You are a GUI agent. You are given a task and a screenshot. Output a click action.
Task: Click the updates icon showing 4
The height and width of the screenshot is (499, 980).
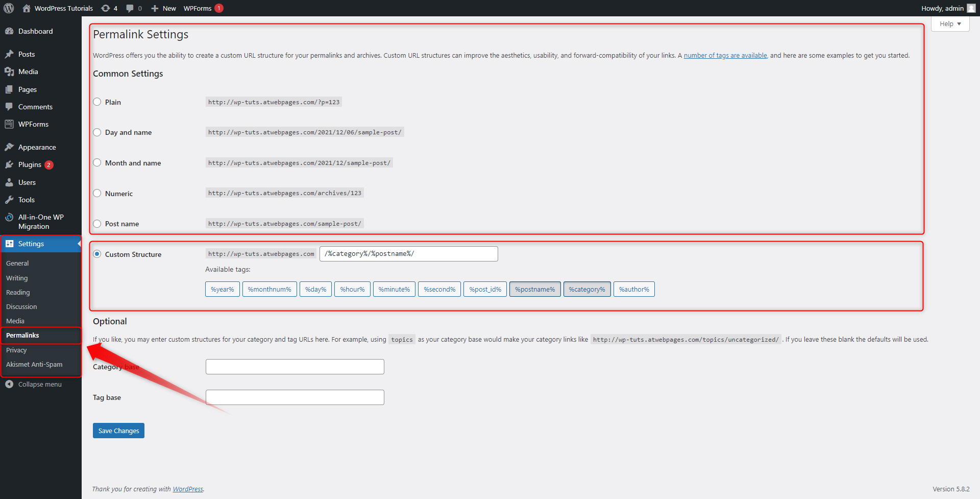click(x=106, y=8)
